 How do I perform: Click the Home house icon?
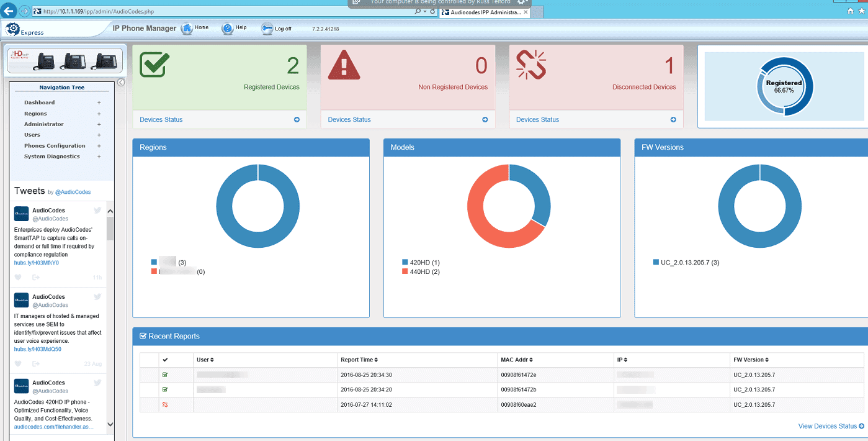click(187, 29)
